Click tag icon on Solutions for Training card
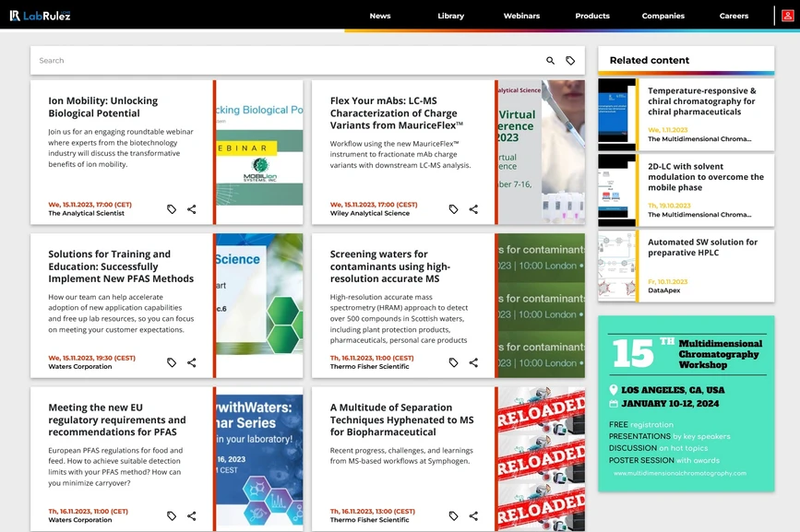Viewport: 800px width, 532px height. pyautogui.click(x=172, y=362)
